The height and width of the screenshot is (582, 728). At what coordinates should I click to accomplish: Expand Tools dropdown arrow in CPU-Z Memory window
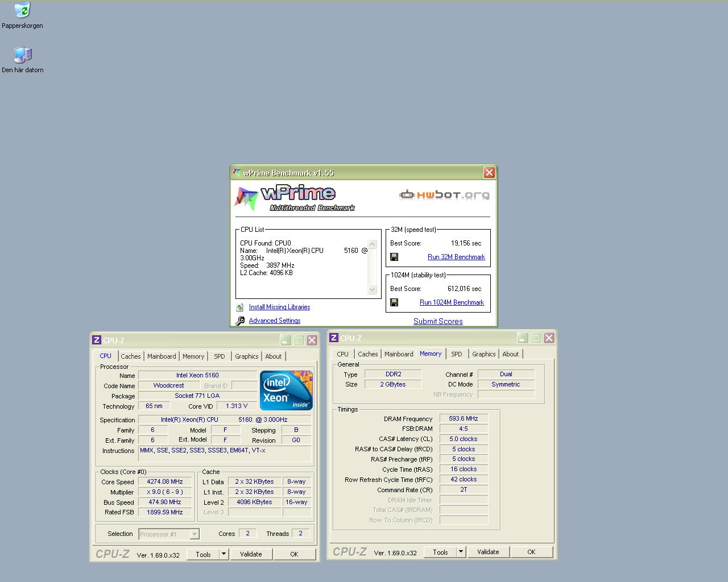coord(461,552)
